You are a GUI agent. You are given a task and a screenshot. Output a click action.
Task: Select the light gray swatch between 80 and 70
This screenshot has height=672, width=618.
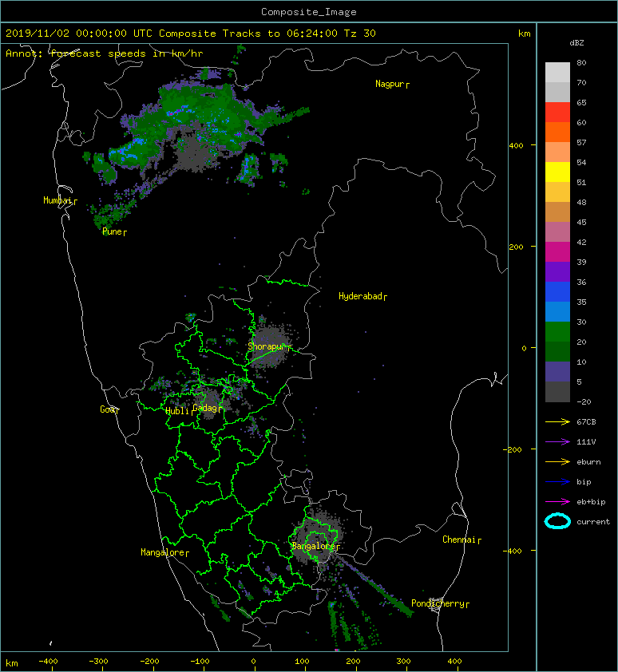click(557, 72)
